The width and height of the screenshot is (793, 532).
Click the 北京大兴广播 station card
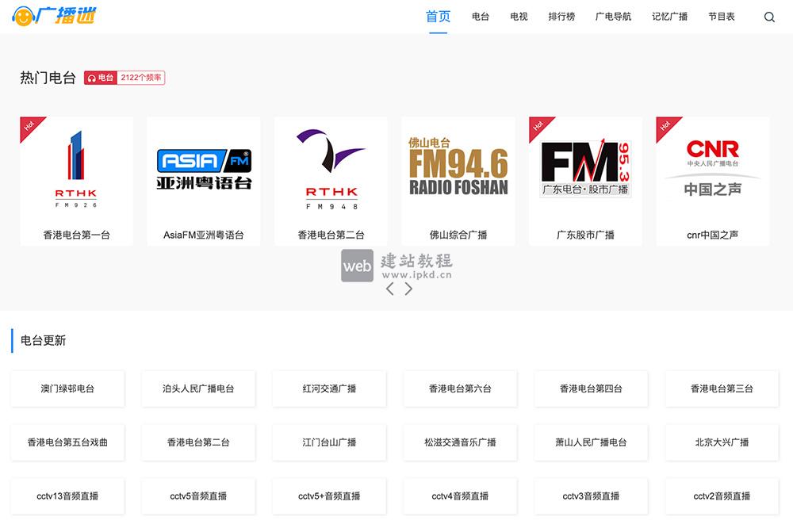click(x=722, y=442)
